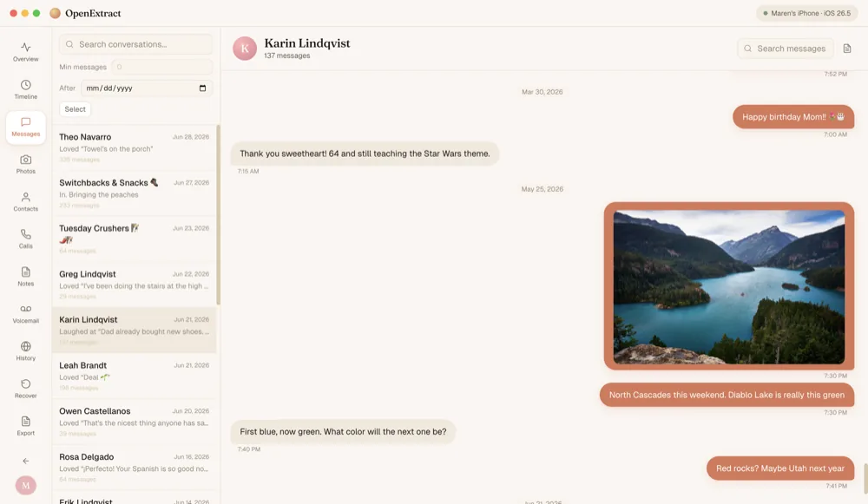Screen dimensions: 868x504
Task: Open the Recover section
Action: (25, 389)
